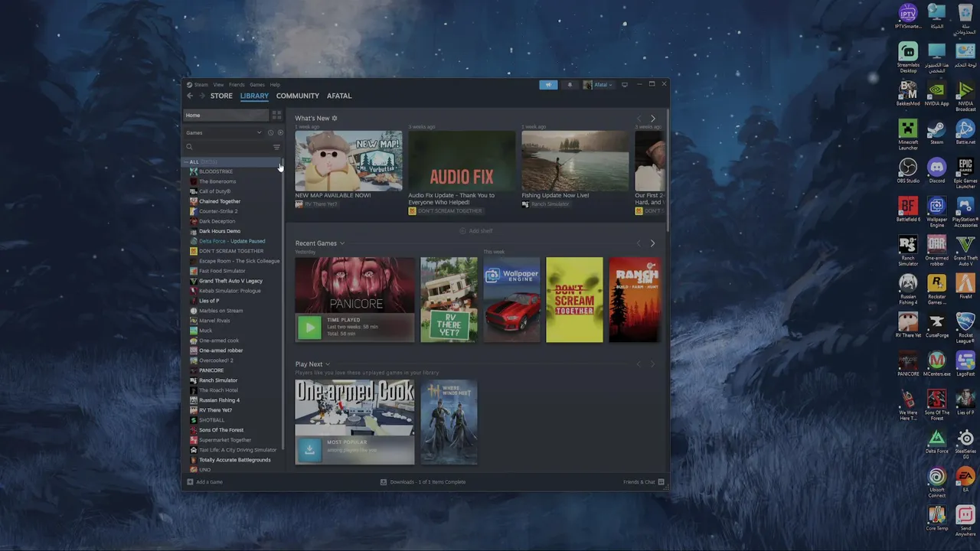
Task: Select Totally Accurate Battlegrounds in list
Action: [x=234, y=460]
